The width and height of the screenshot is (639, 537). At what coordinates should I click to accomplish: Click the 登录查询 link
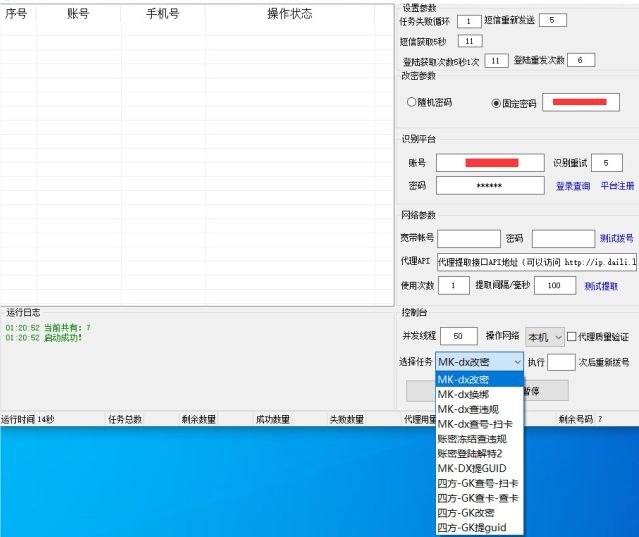(x=573, y=186)
